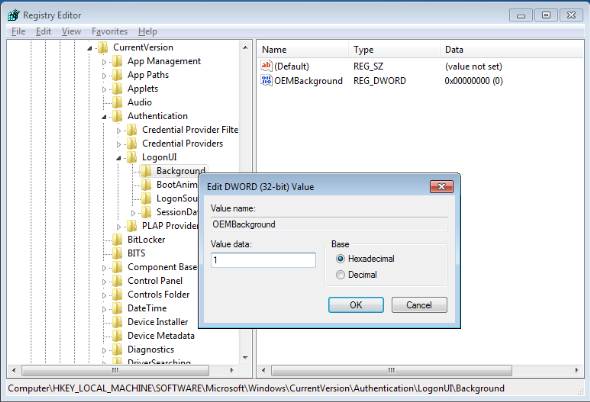Expand the Control Panel node
Viewport: 590px width, 402px height.
104,282
